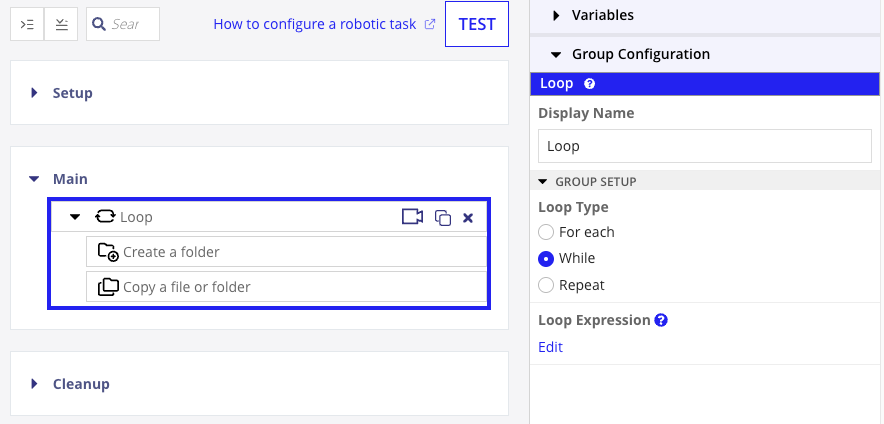Select the Repeat loop type
This screenshot has width=884, height=424.
[x=546, y=285]
